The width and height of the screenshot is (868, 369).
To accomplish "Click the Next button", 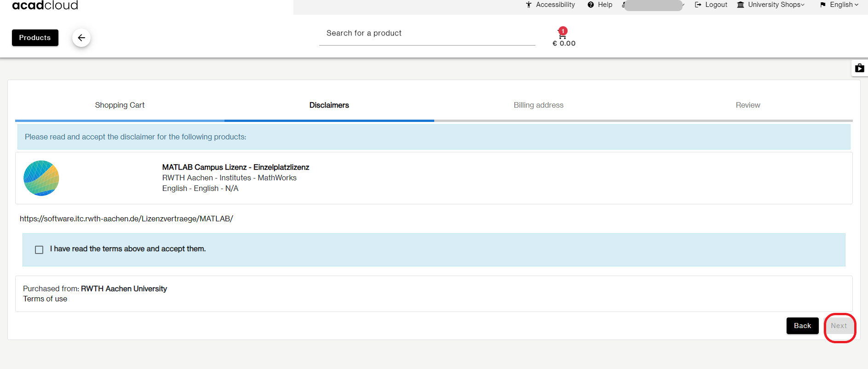I will click(x=839, y=326).
